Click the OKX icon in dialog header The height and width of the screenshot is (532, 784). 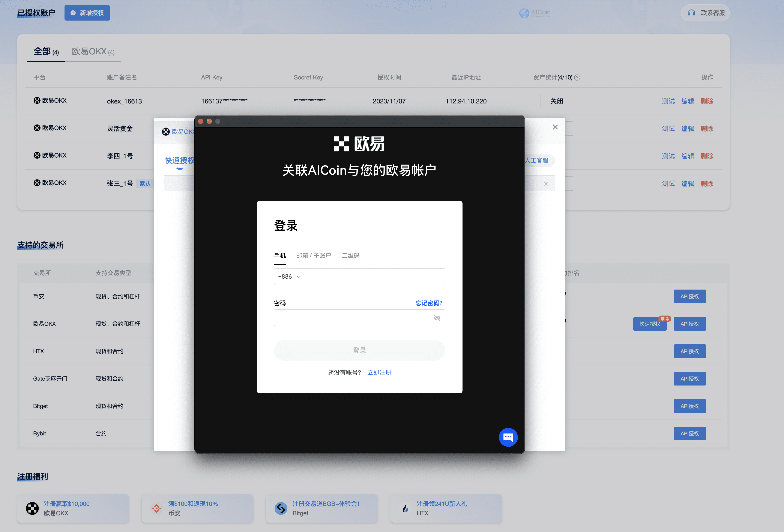(x=166, y=132)
